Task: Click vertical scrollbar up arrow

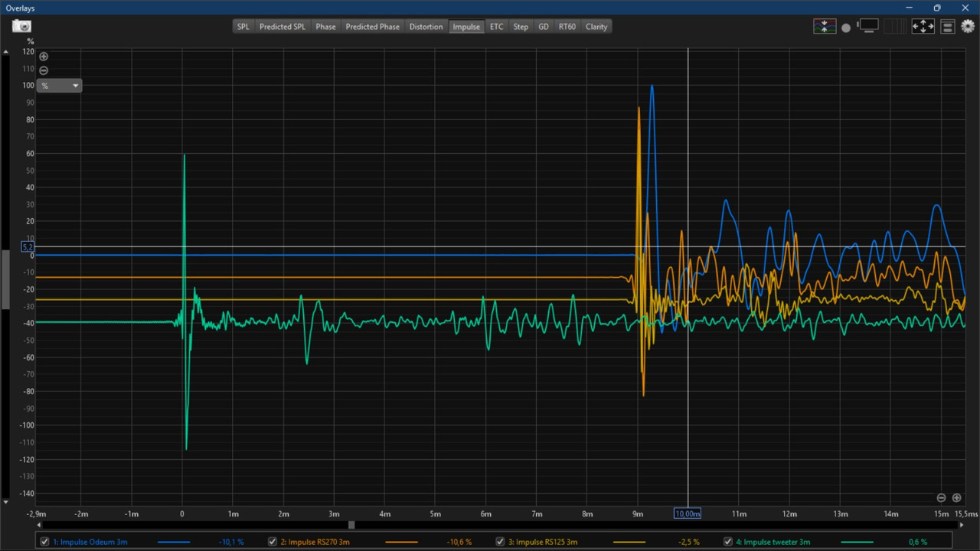Action: click(6, 52)
